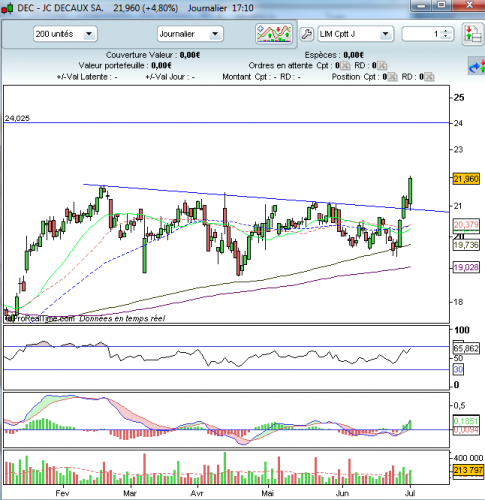
Task: Click icon beside Position Cpt value
Action: [393, 77]
